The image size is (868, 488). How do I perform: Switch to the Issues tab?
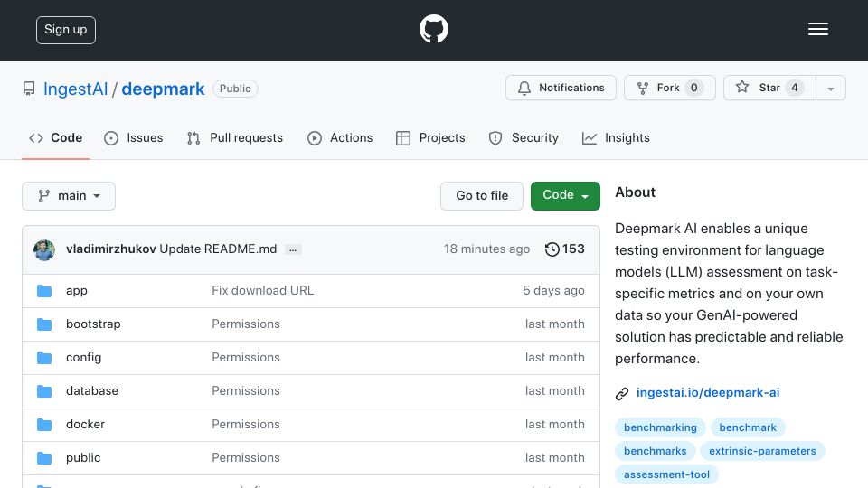pos(134,137)
